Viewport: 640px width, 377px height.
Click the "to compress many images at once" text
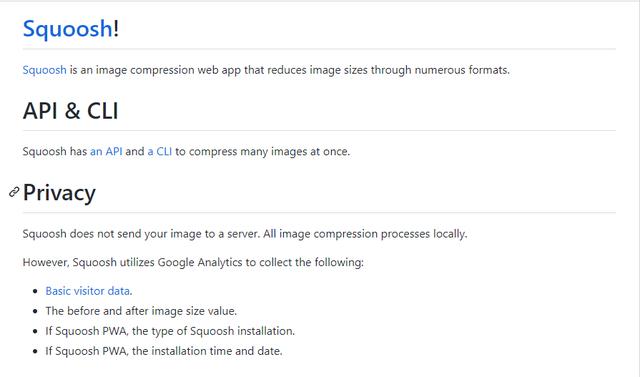click(x=262, y=152)
